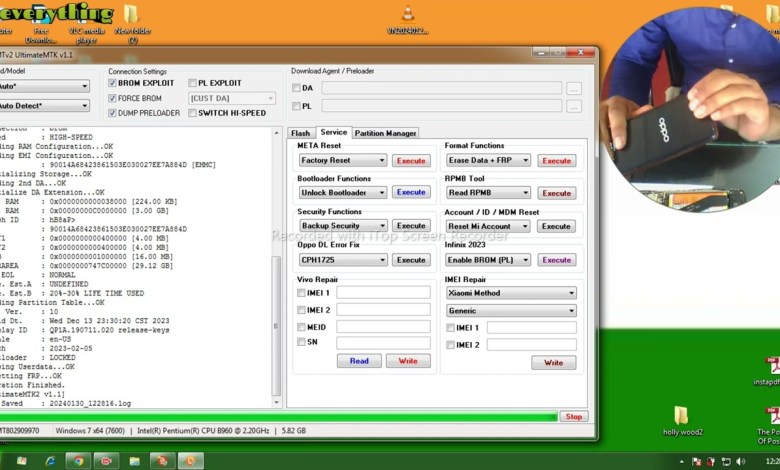Execute the Backup Security function
The width and height of the screenshot is (780, 470).
pos(411,226)
